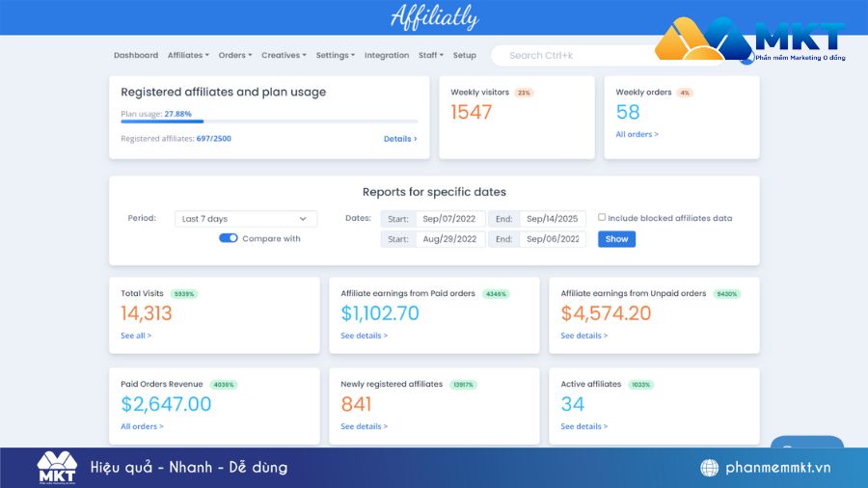Edit comparison end date Sep/06/2022
The width and height of the screenshot is (868, 488).
tap(553, 239)
